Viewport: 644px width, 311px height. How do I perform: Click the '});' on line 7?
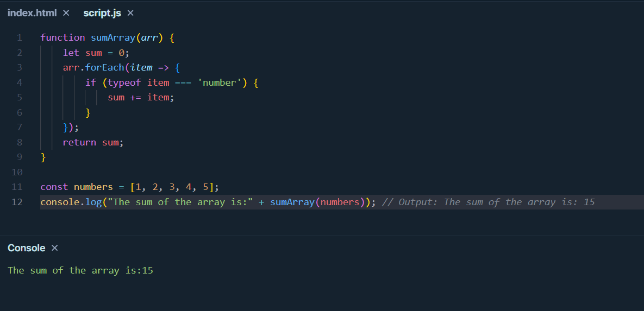click(71, 127)
